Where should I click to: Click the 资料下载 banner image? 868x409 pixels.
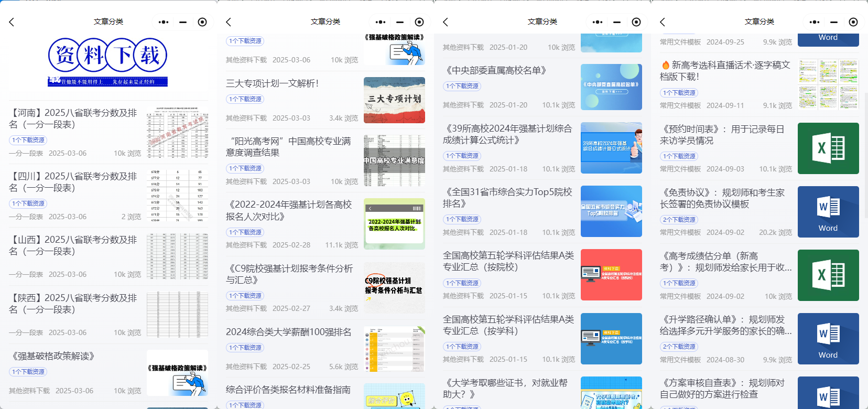tap(108, 62)
